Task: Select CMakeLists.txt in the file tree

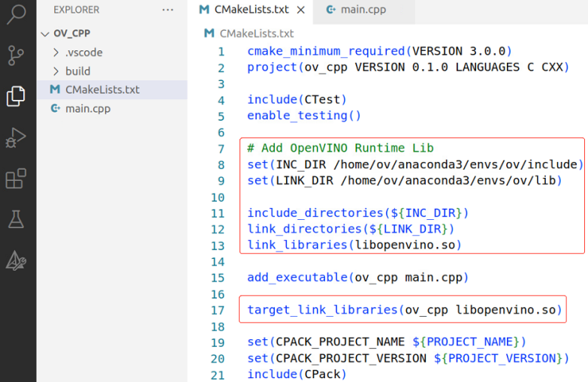Action: [x=112, y=89]
